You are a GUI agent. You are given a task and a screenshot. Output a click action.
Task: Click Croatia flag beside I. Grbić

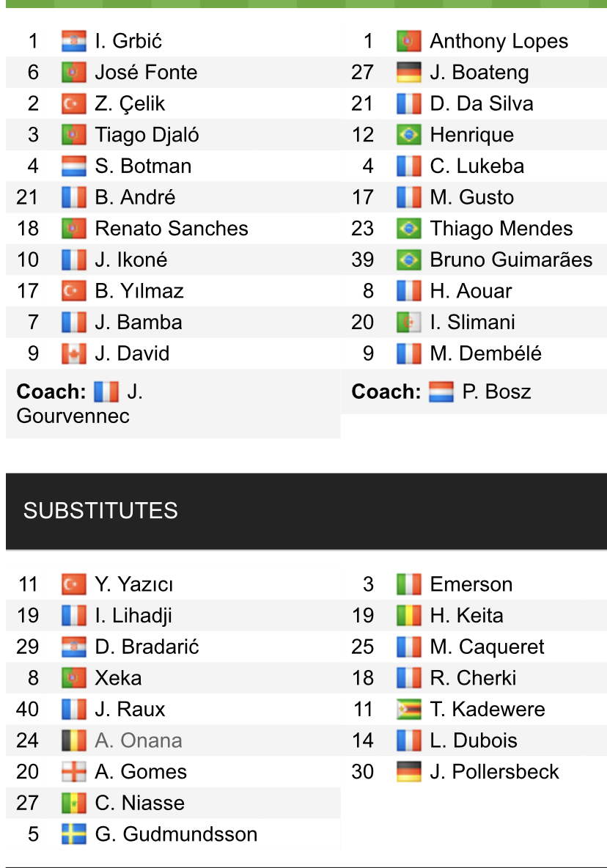pos(74,41)
